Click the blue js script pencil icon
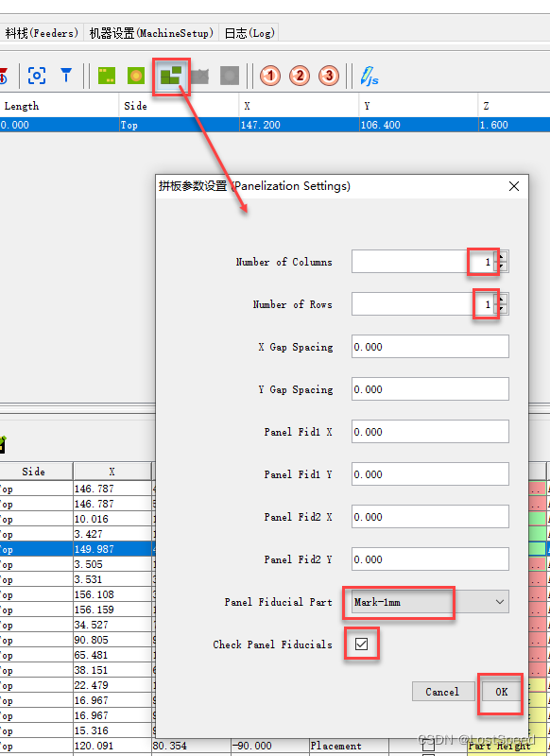 point(370,76)
